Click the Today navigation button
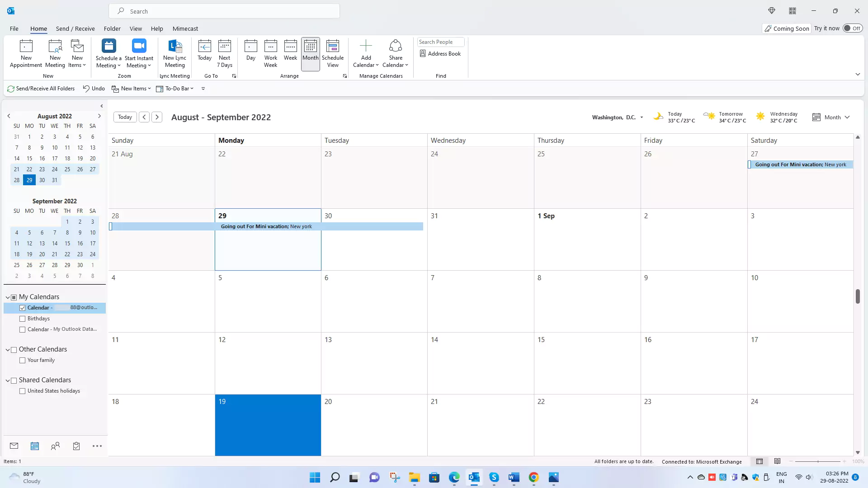This screenshot has height=488, width=868. [x=125, y=117]
